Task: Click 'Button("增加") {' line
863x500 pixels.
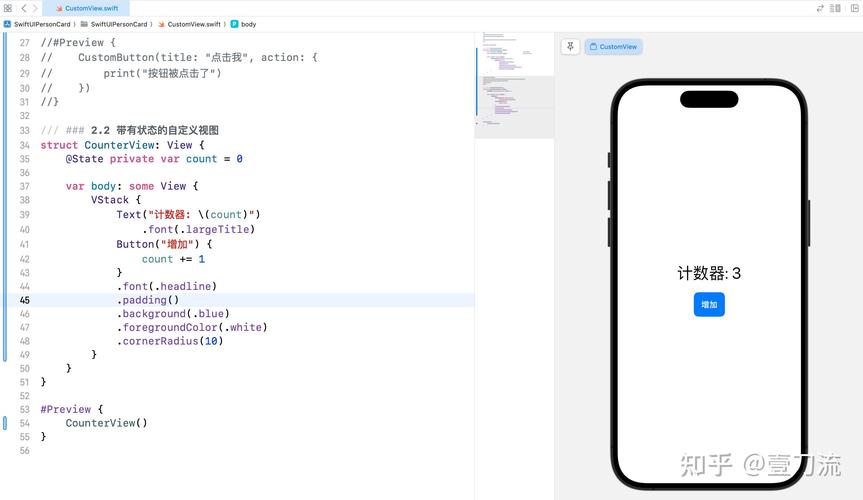Action: tap(164, 244)
